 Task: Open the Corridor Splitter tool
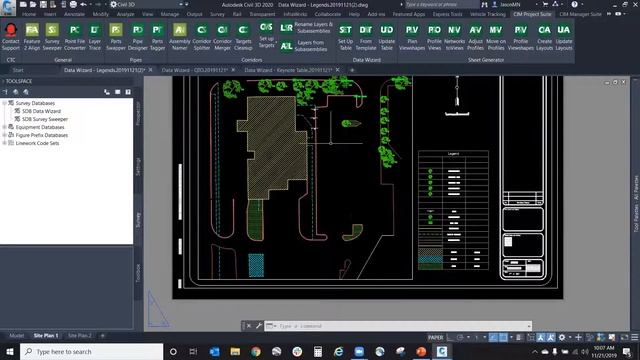pos(202,37)
